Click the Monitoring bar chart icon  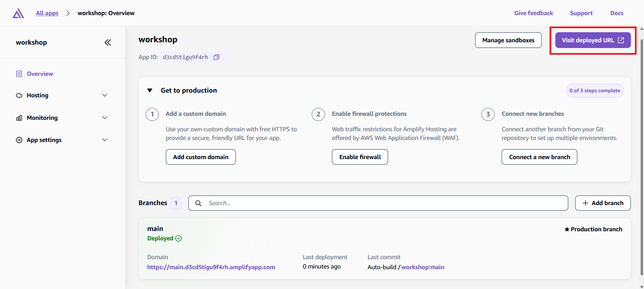pos(19,118)
